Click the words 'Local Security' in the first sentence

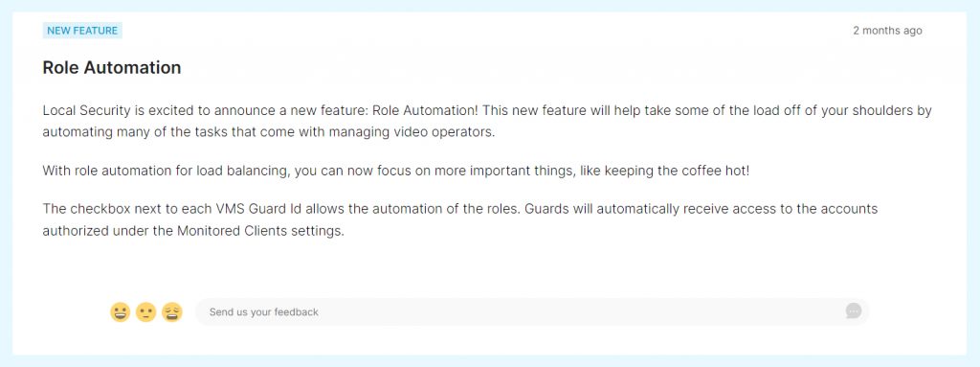point(86,111)
